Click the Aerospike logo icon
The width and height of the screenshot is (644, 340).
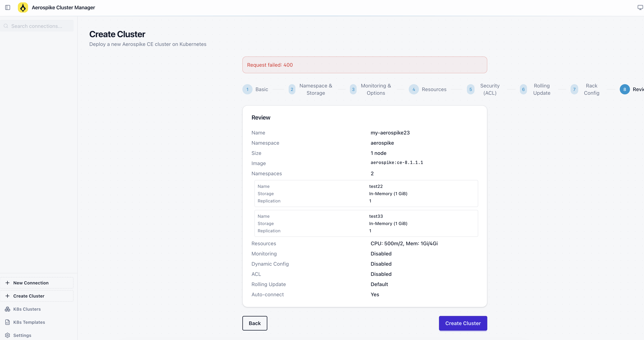23,7
